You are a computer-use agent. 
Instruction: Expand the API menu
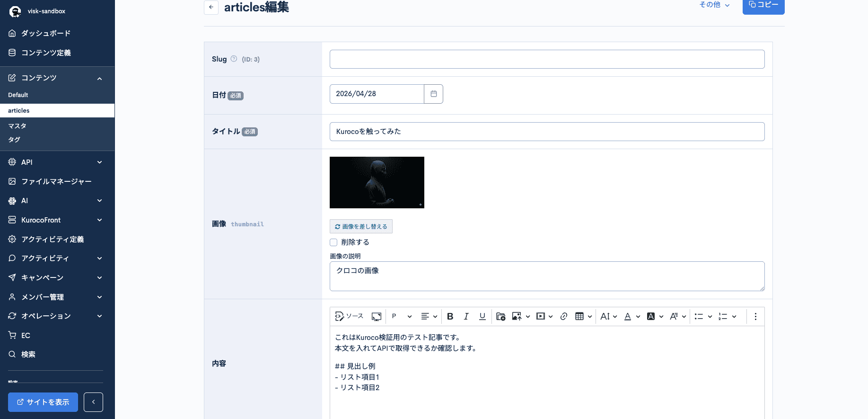click(57, 162)
